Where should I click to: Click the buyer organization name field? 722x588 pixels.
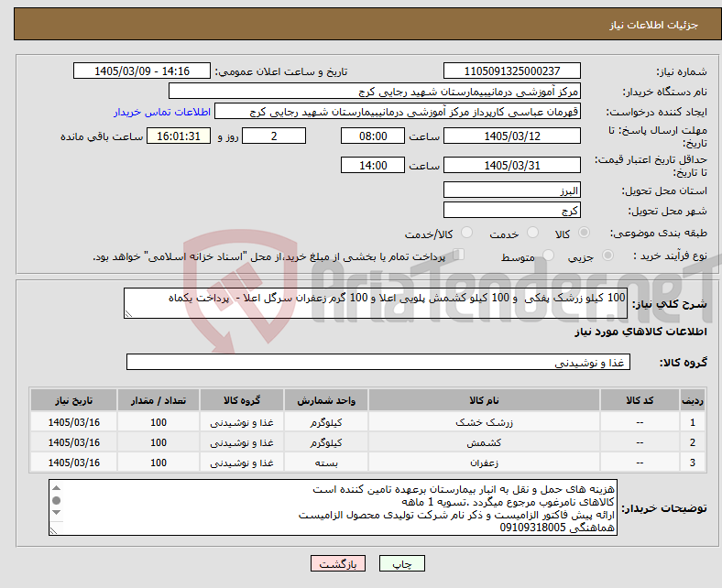click(375, 92)
